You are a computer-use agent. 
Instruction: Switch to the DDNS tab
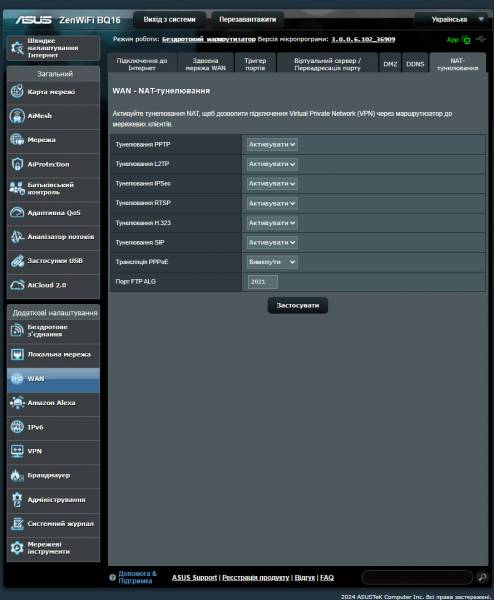[x=415, y=64]
